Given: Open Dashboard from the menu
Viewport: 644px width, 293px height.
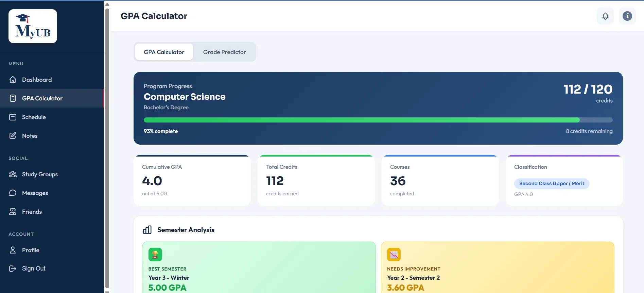Looking at the screenshot, I should pos(52,80).
